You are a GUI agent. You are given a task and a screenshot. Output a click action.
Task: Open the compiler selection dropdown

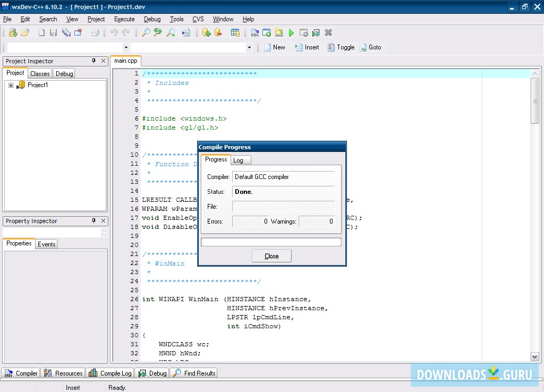126,47
